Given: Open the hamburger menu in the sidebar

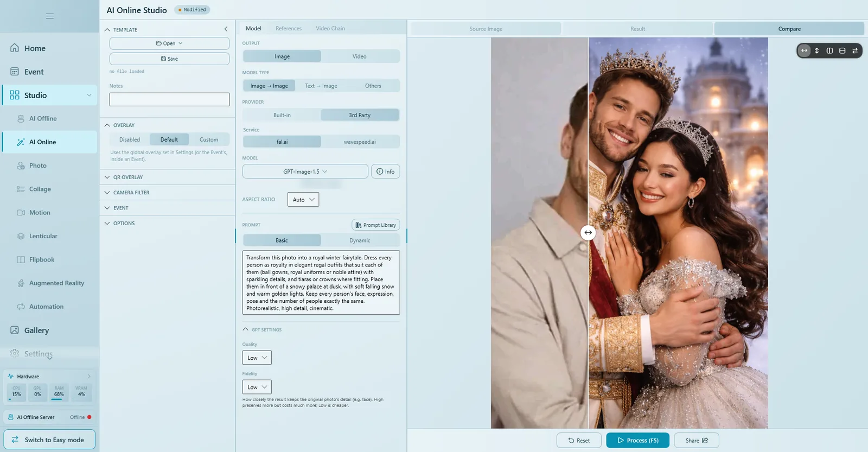Looking at the screenshot, I should pos(50,16).
